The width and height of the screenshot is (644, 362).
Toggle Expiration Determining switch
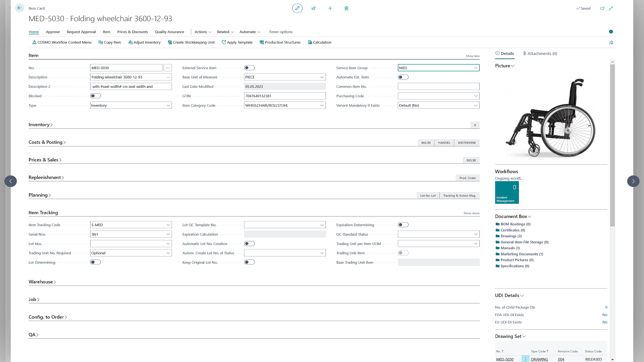tap(403, 225)
